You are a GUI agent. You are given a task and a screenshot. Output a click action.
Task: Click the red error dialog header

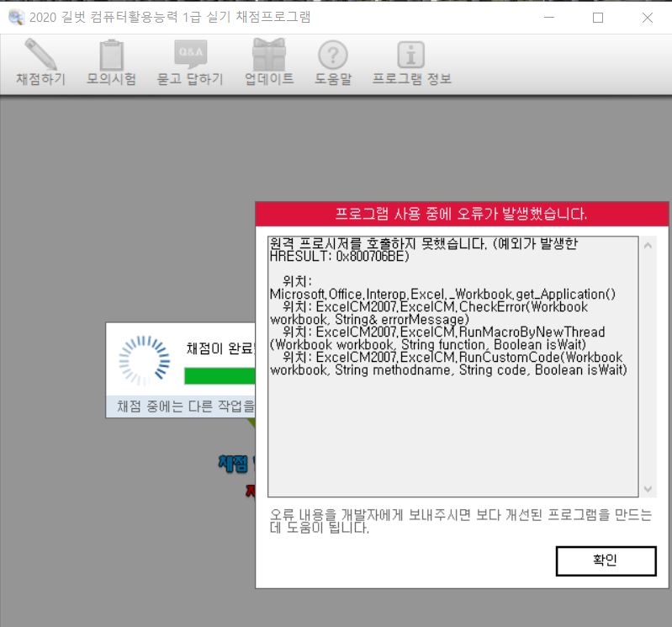coord(461,214)
